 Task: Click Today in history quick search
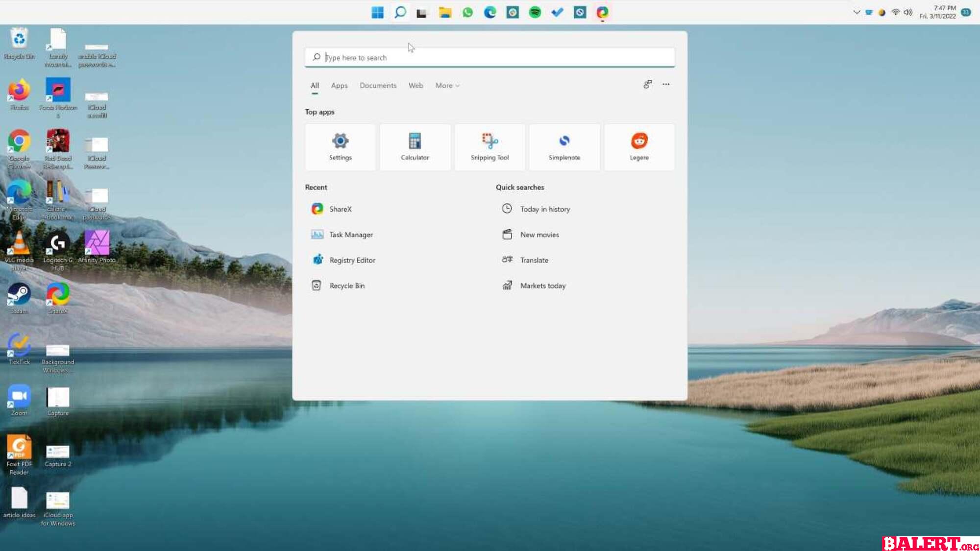[544, 209]
